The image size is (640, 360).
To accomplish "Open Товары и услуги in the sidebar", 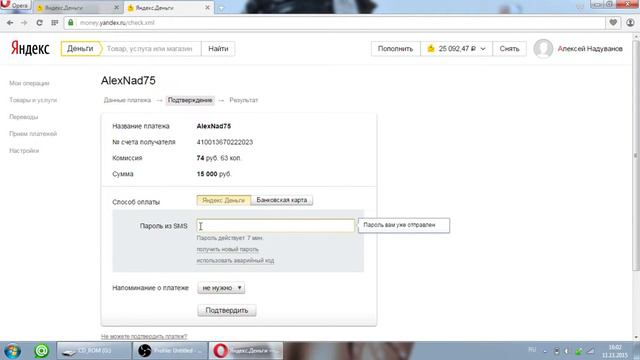I will [x=33, y=100].
